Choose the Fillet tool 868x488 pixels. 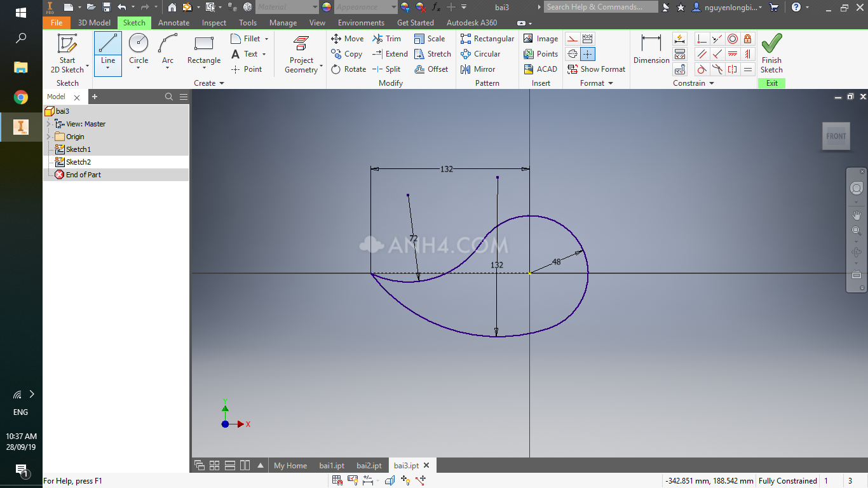click(246, 39)
